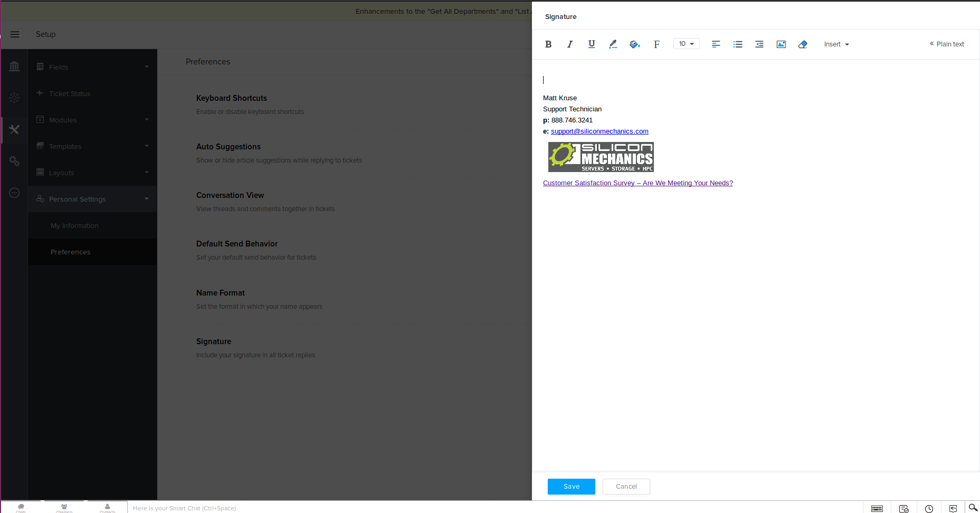The image size is (980, 513).
Task: Open text alignment options
Action: [716, 44]
